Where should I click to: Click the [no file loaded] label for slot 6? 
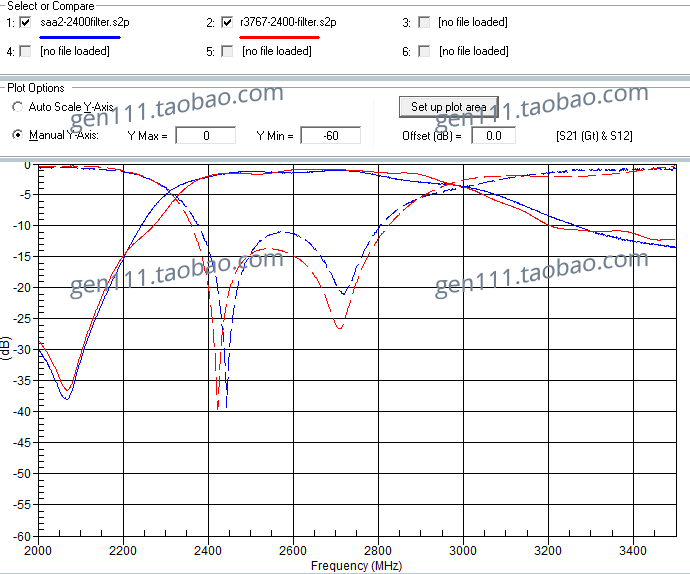473,51
